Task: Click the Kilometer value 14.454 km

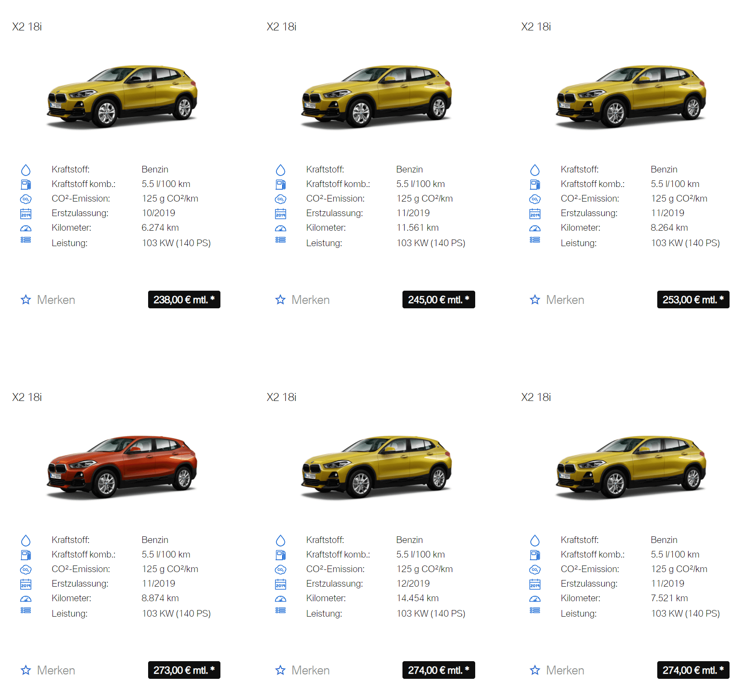Action: coord(417,598)
